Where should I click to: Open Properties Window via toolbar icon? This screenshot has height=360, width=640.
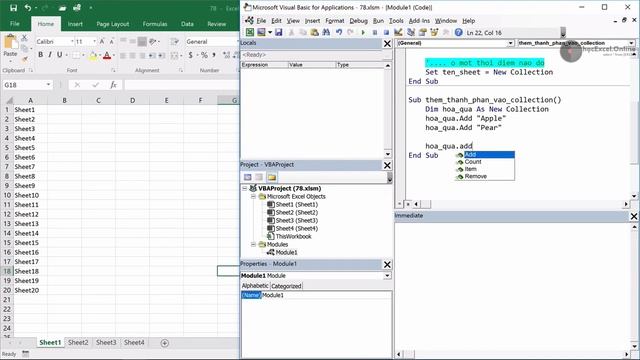coord(422,32)
